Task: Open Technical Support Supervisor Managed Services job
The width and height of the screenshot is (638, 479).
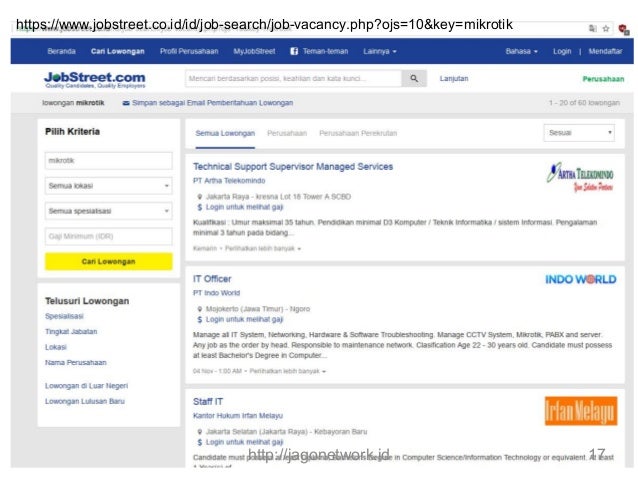Action: 293,166
